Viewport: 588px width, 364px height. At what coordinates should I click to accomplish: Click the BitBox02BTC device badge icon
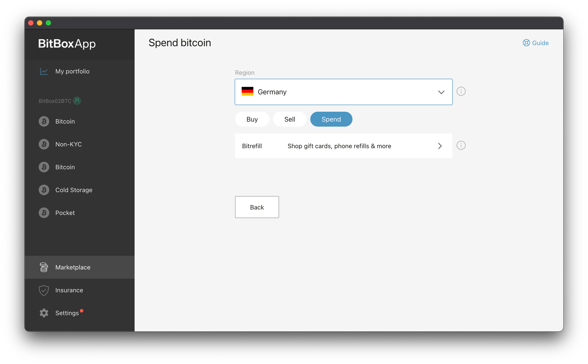[x=77, y=101]
